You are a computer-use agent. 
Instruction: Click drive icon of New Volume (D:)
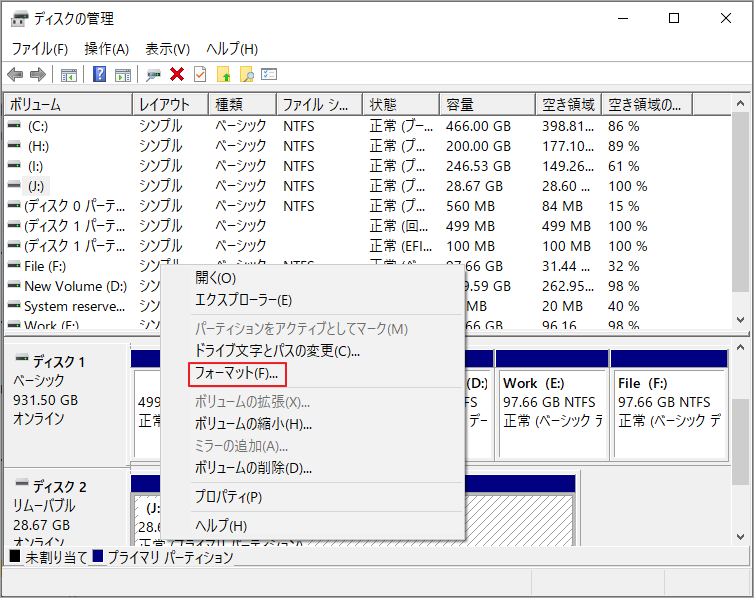pos(14,285)
